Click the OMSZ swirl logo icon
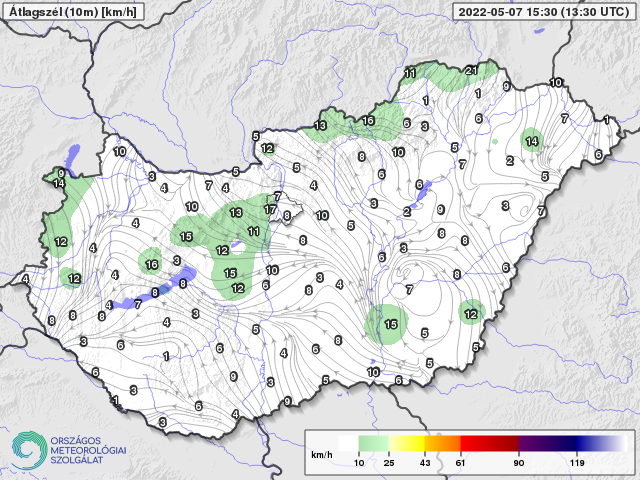This screenshot has height=480, width=640. [x=26, y=449]
